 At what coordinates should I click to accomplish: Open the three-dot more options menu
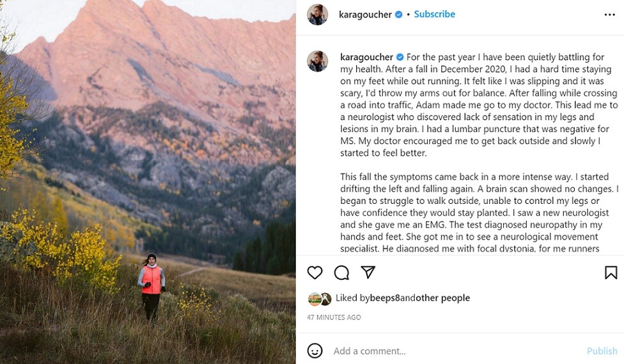pos(609,15)
